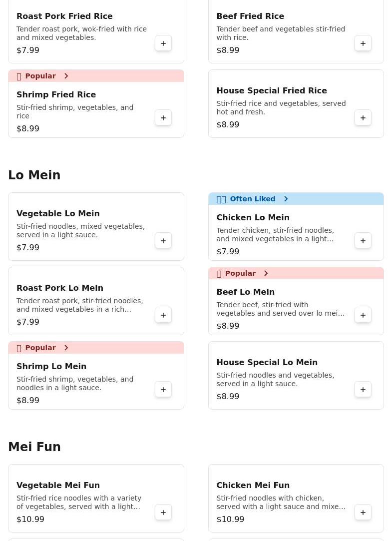
Task: Select the Mei Fun section heading
Action: coord(34,447)
